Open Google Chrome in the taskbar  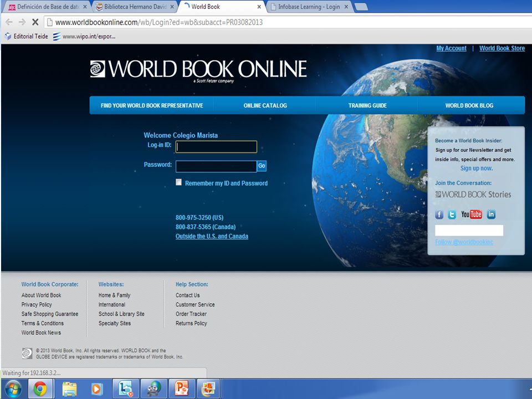tap(40, 389)
